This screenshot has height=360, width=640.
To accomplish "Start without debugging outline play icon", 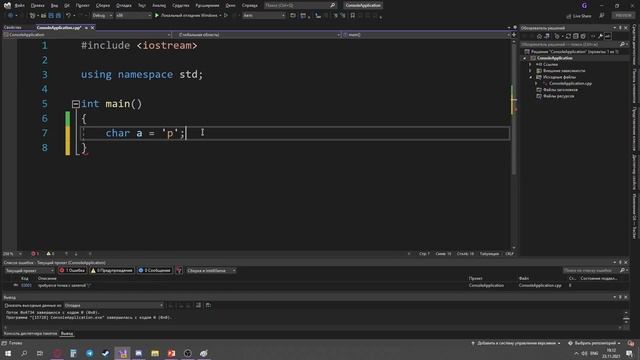I will [226, 16].
